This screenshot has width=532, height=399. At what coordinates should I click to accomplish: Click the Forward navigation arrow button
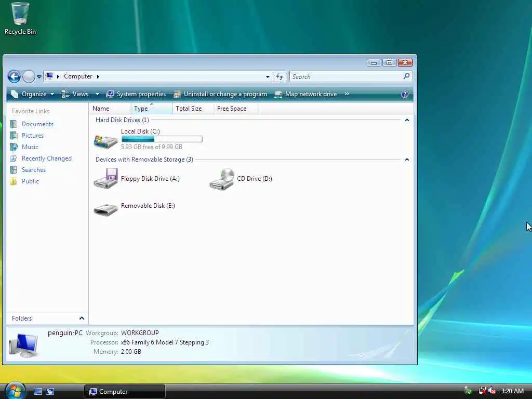(x=29, y=77)
